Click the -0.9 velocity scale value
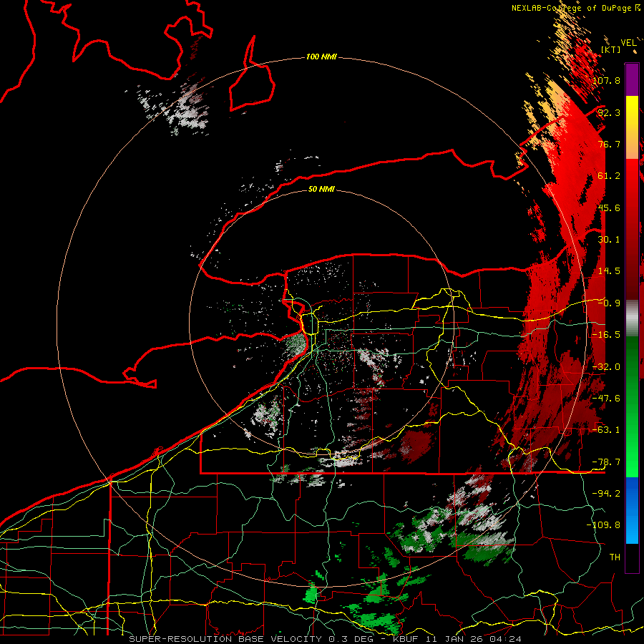The image size is (644, 644). pyautogui.click(x=609, y=303)
